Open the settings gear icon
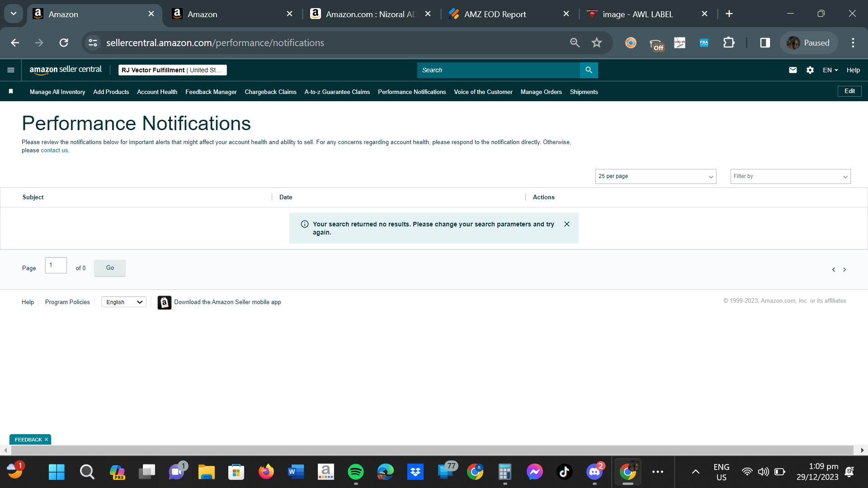The height and width of the screenshot is (488, 868). [810, 70]
